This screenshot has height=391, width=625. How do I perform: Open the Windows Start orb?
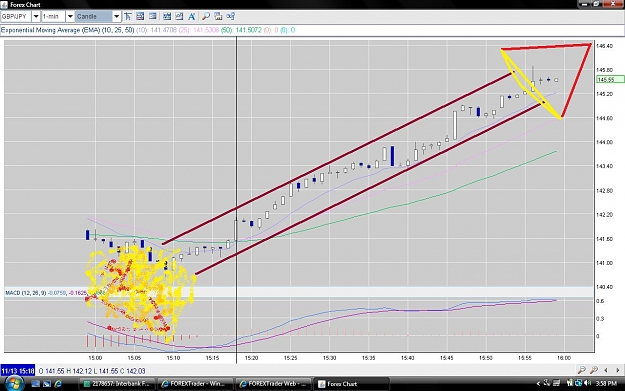[x=14, y=384]
